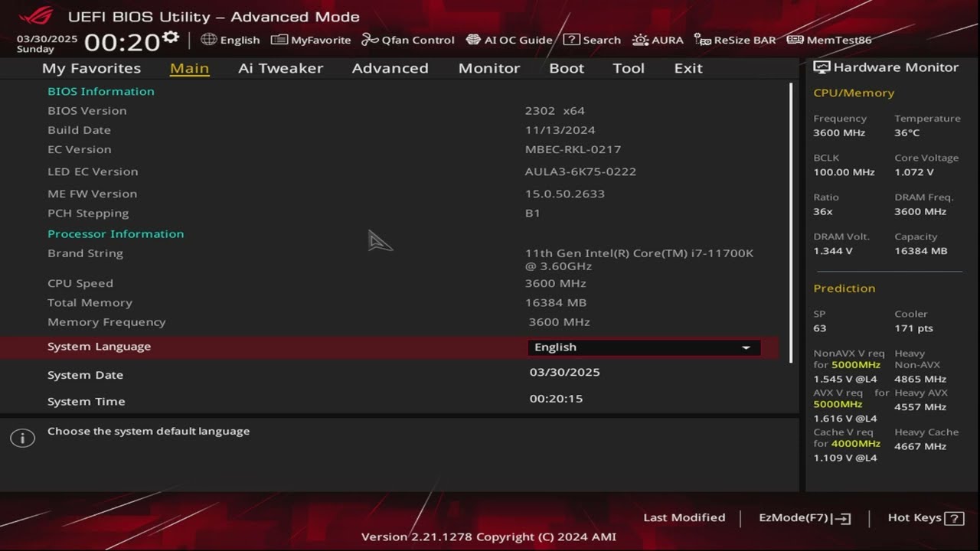Select the System Date label
This screenshot has height=551, width=980.
pyautogui.click(x=85, y=375)
